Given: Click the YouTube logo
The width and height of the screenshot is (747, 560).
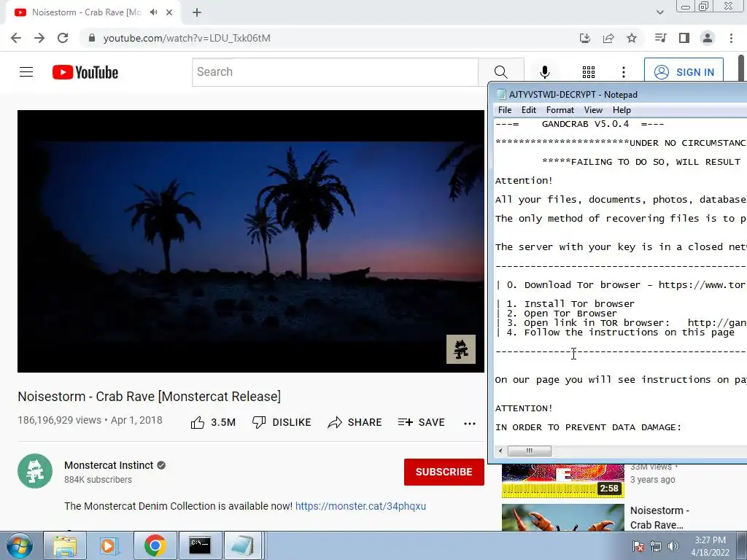Looking at the screenshot, I should (x=85, y=72).
